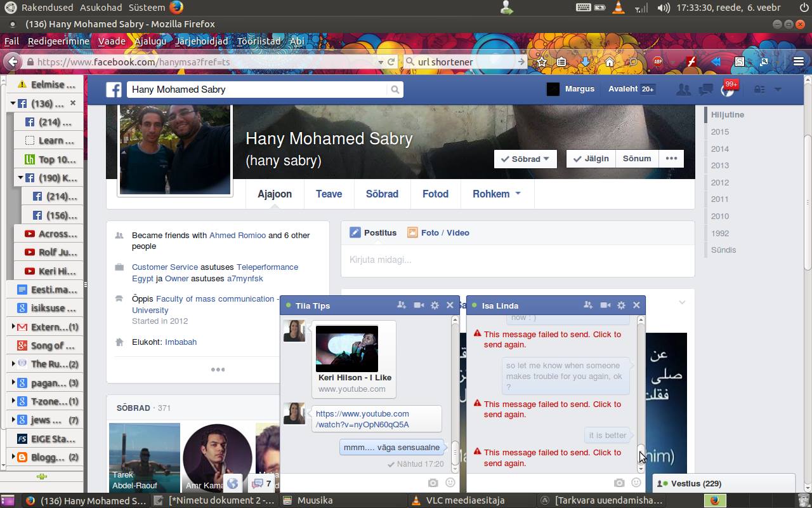The width and height of the screenshot is (812, 508).
Task: Open the three-dot profile actions menu
Action: [x=671, y=159]
